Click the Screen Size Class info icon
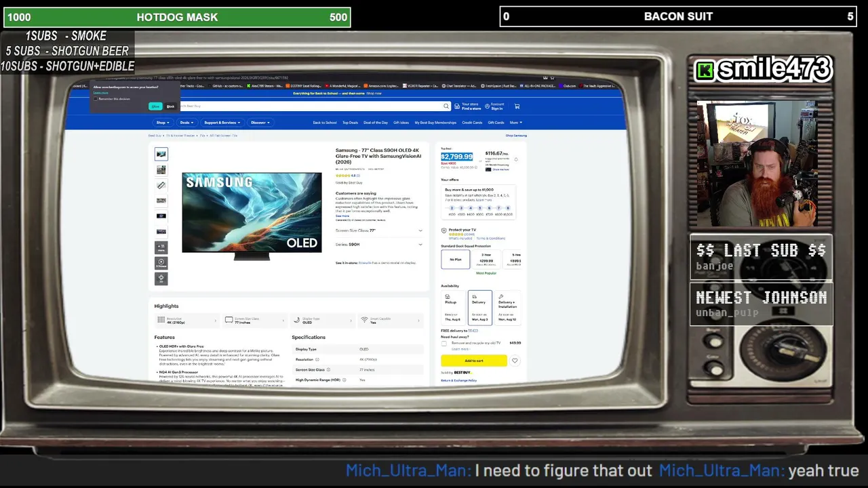This screenshot has width=868, height=488. pos(328,369)
